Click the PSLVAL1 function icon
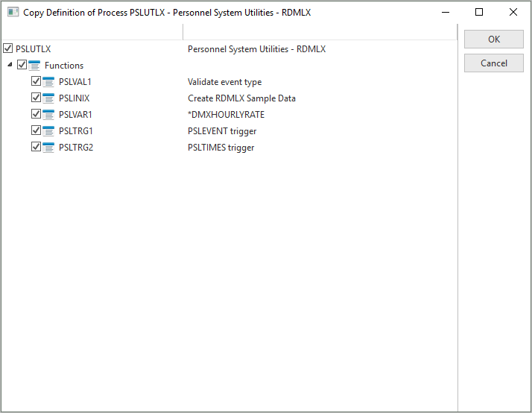This screenshot has width=532, height=413. point(48,82)
